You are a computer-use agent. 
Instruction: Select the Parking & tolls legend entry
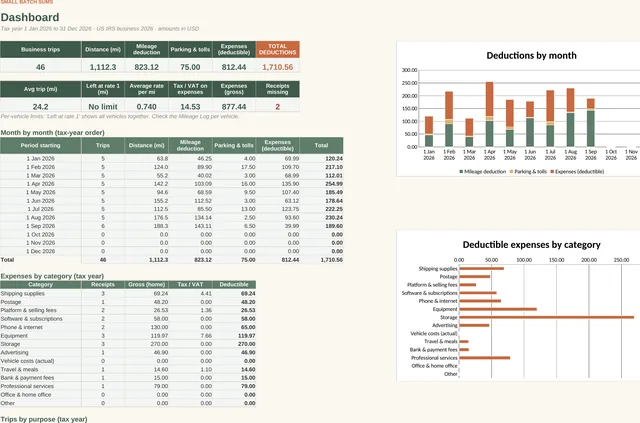coord(528,172)
